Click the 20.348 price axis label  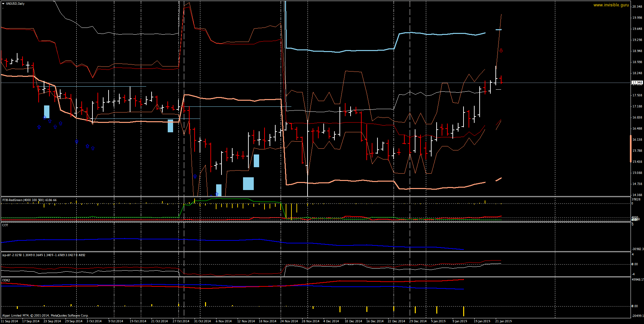tap(637, 7)
